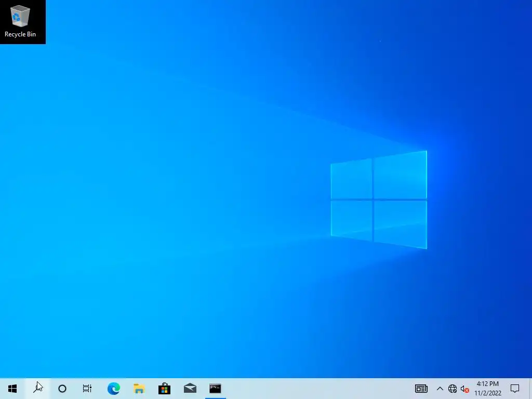Switch to the Command Prompt window

(216, 389)
